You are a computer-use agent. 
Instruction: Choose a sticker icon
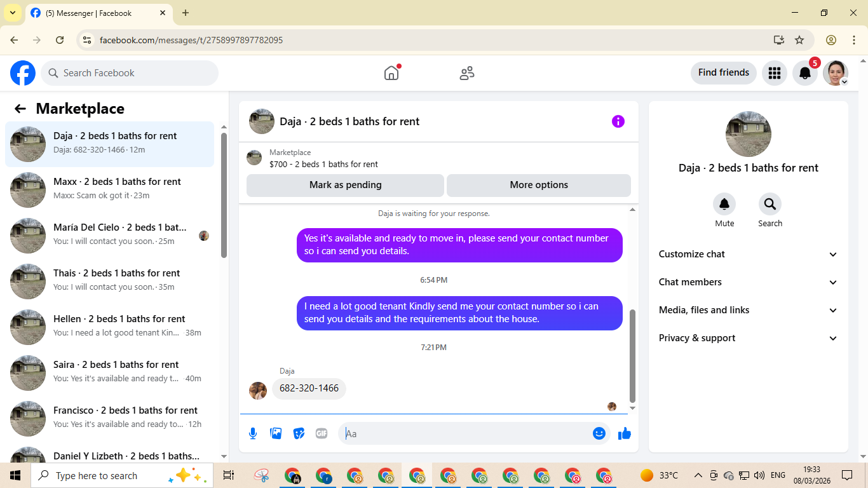click(x=299, y=433)
